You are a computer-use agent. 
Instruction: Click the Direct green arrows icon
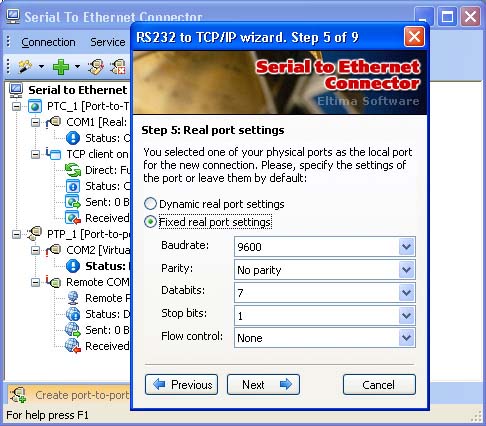73,170
